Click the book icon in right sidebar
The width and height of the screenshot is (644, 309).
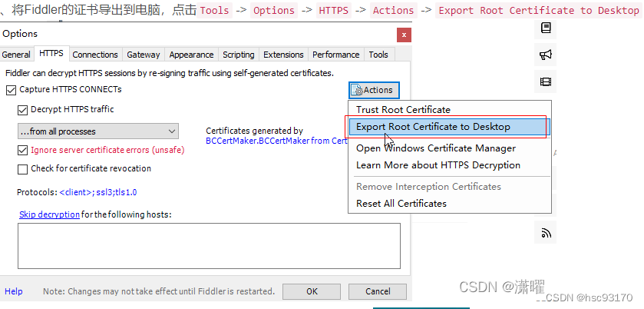point(546,28)
